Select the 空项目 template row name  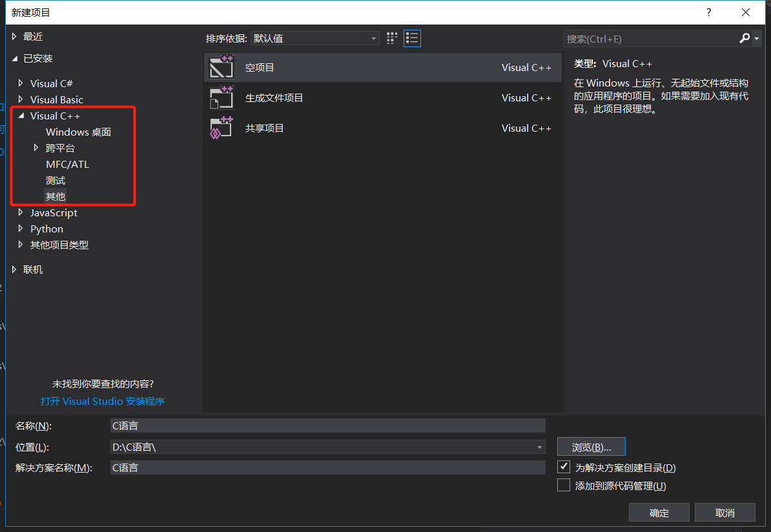260,67
